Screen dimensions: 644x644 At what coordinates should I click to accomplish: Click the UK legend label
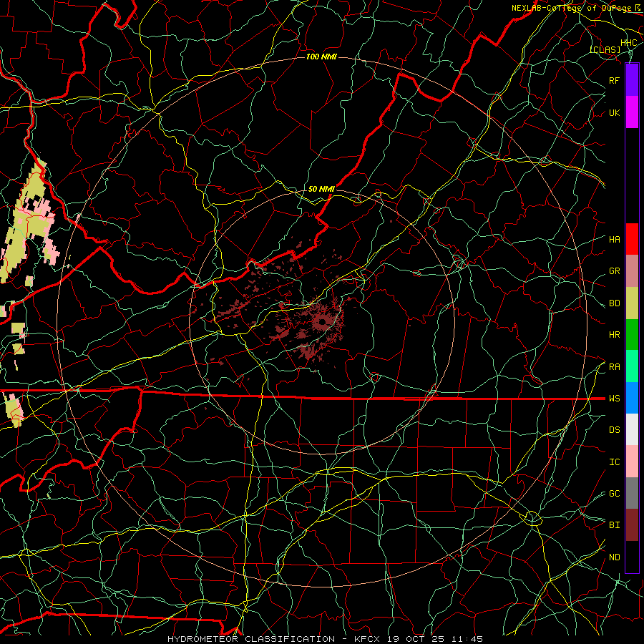pos(615,112)
